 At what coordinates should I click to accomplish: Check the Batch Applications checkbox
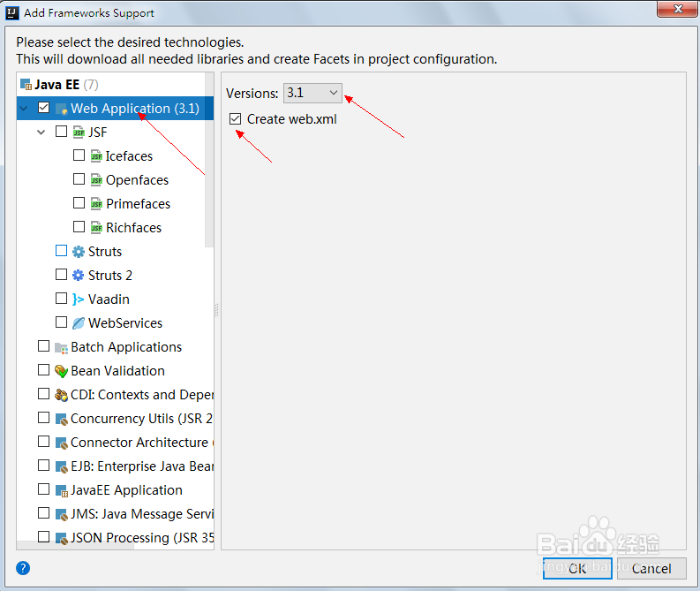tap(44, 346)
